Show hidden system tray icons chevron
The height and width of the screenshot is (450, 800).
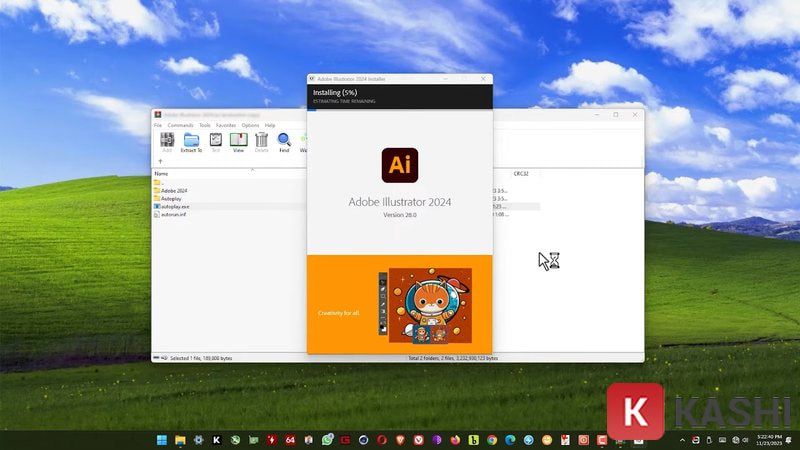tap(682, 440)
